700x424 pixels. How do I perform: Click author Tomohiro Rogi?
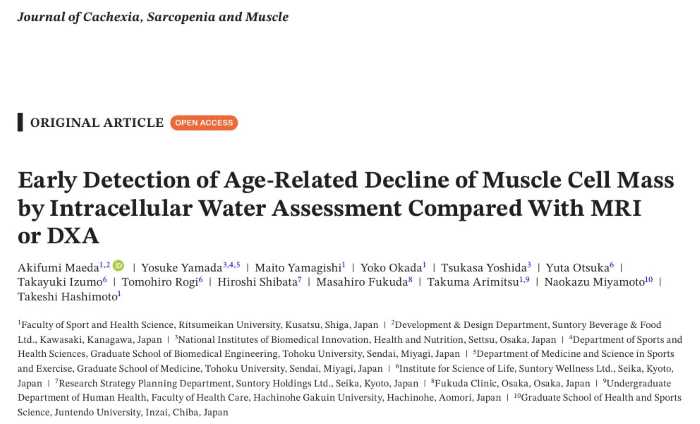pyautogui.click(x=160, y=282)
